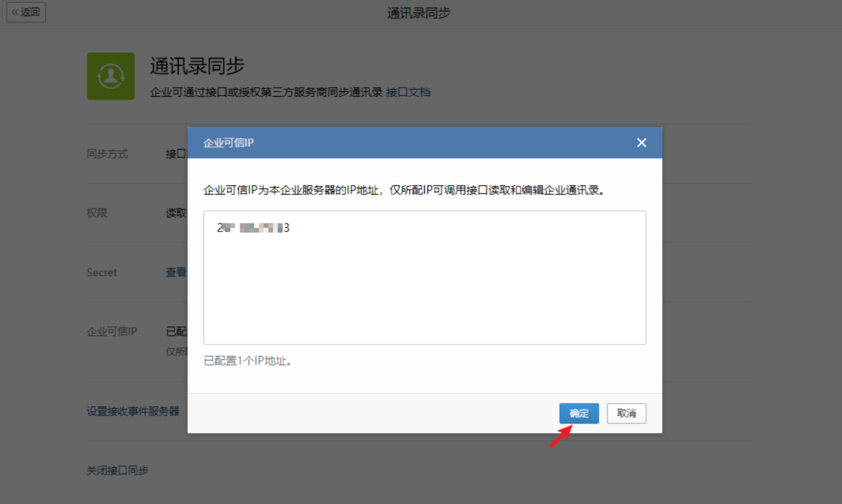The image size is (842, 504).
Task: Open 设置接收事件服务器 setting
Action: 133,411
